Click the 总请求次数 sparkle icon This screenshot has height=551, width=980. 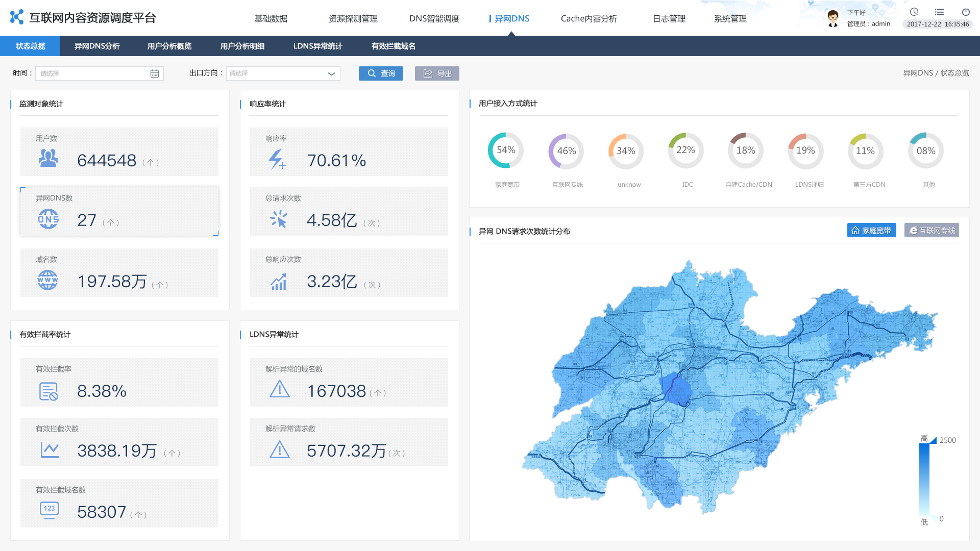(x=278, y=219)
